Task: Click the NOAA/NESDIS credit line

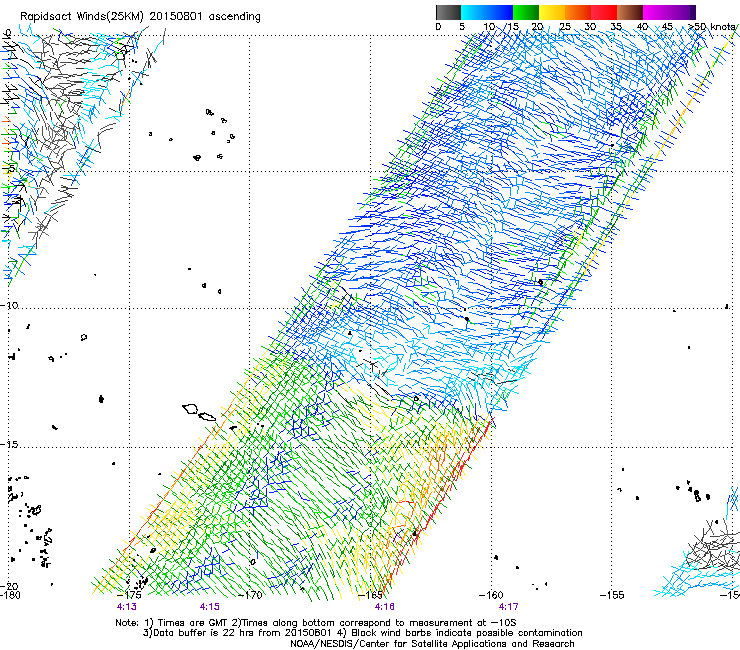Action: click(x=432, y=643)
